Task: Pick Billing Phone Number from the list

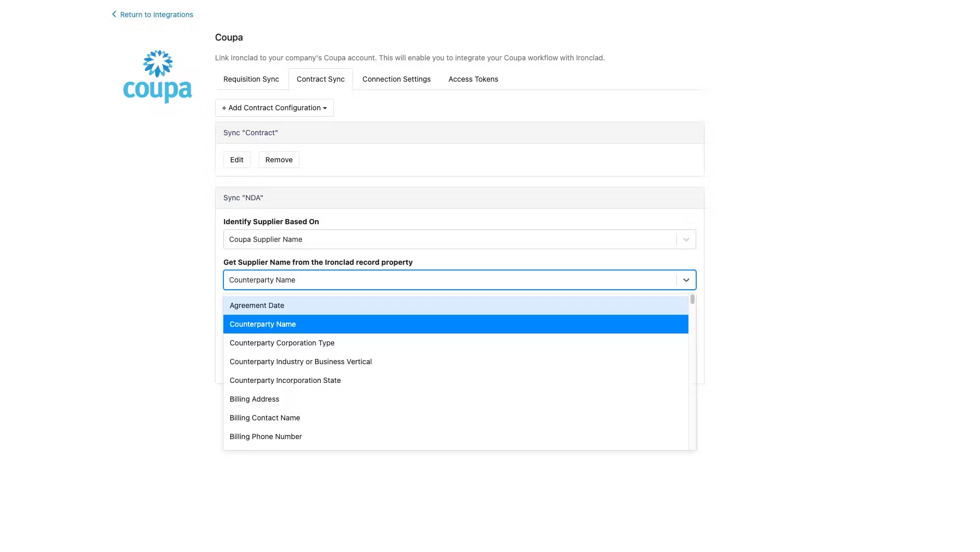Action: tap(456, 437)
